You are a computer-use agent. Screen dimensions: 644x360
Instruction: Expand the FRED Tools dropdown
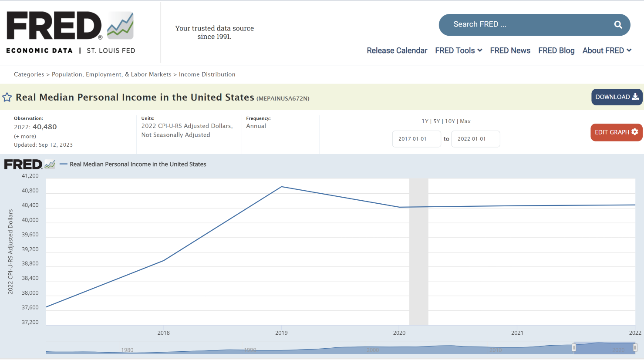pyautogui.click(x=459, y=50)
